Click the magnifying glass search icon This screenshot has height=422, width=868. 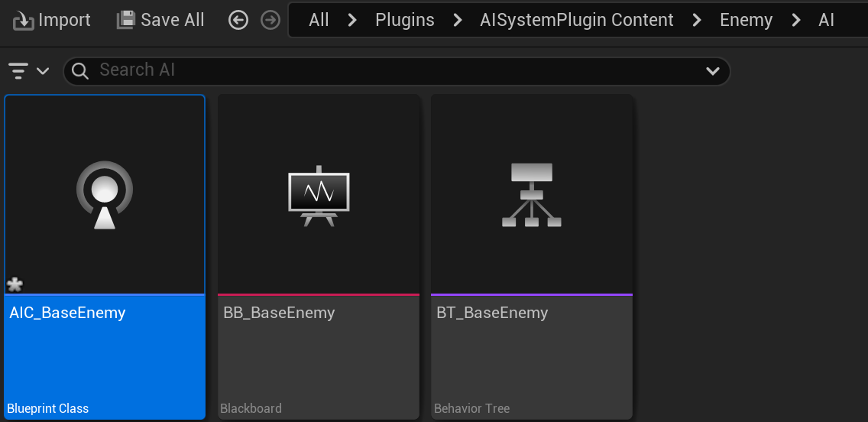(80, 71)
